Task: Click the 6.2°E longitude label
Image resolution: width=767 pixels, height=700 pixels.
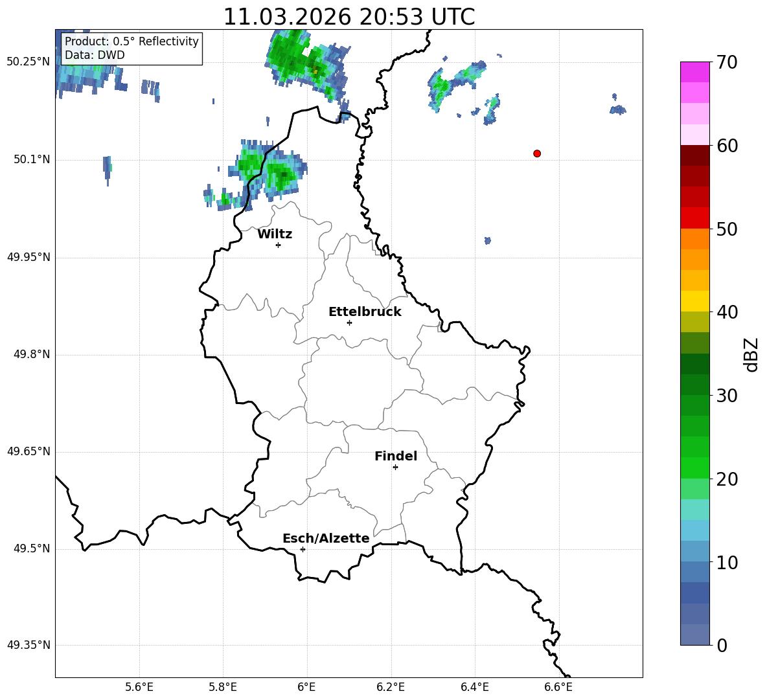Action: [391, 687]
